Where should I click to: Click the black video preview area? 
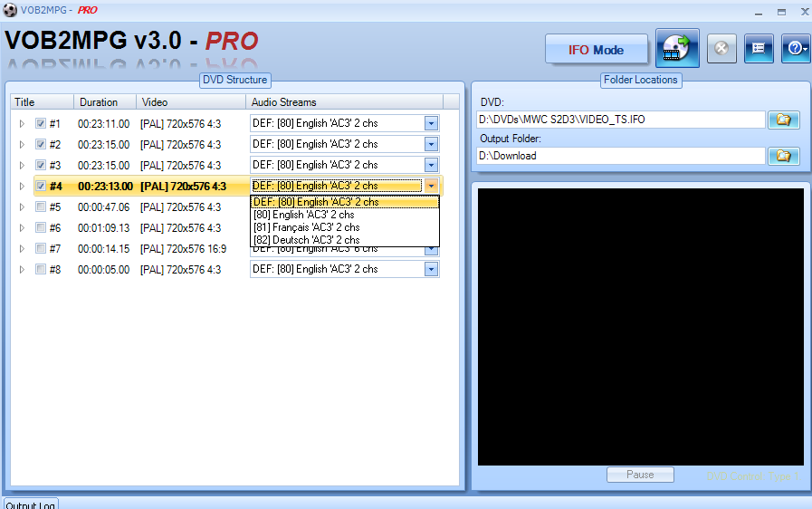tap(641, 327)
